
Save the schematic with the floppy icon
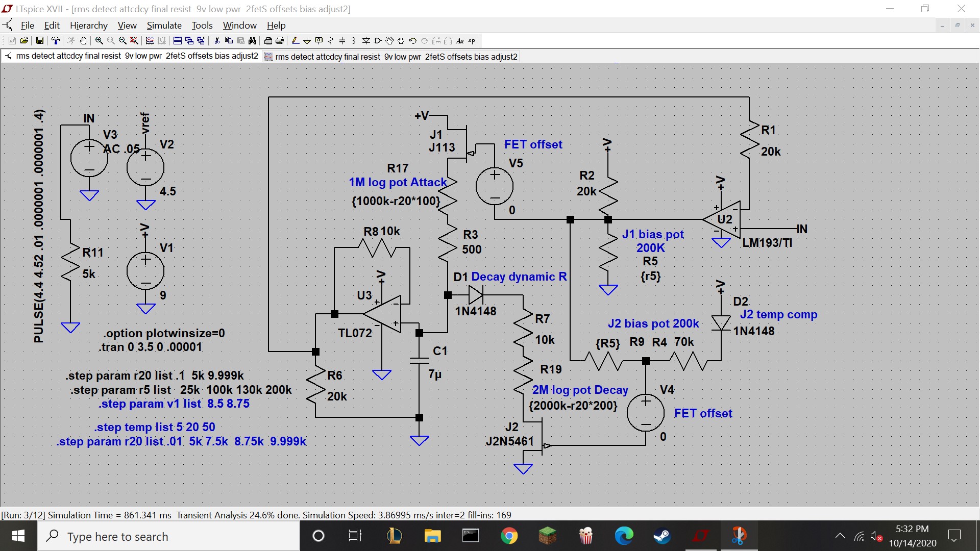tap(39, 41)
